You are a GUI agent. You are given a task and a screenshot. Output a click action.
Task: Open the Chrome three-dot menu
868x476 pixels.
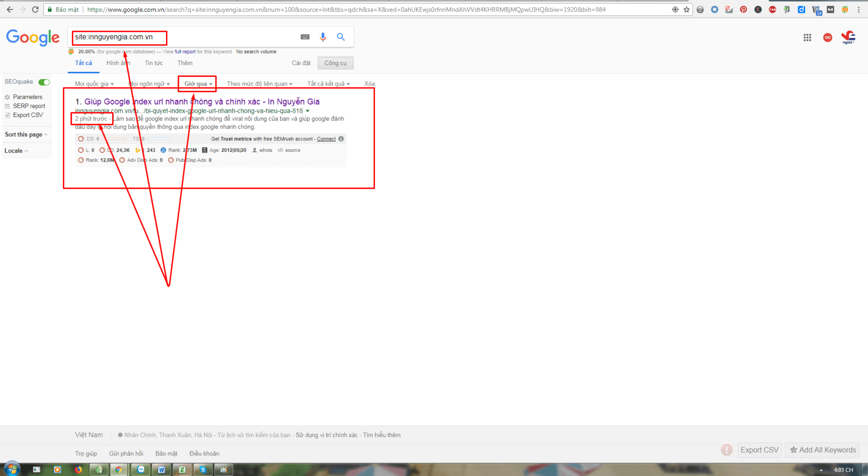click(x=859, y=9)
